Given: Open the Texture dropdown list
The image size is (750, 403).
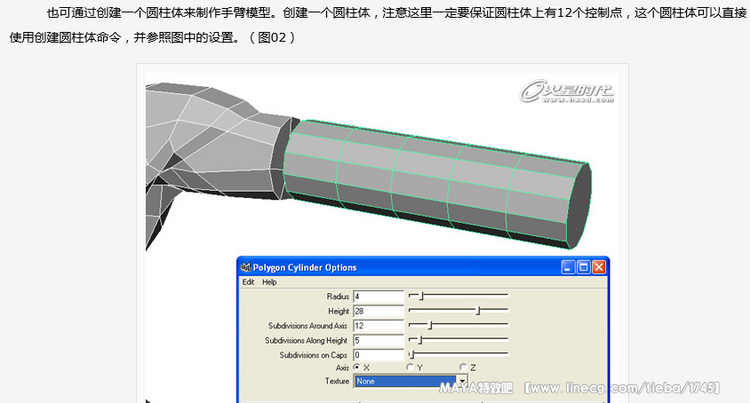Looking at the screenshot, I should (462, 381).
